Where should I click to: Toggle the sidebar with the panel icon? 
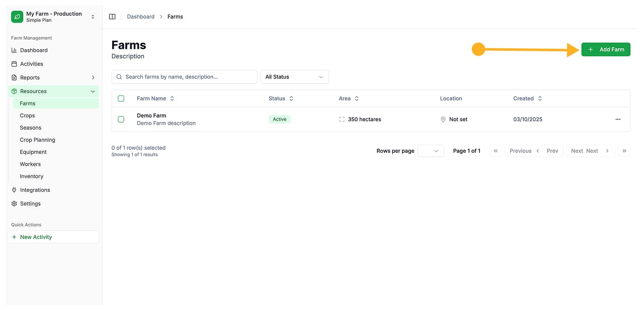click(112, 16)
